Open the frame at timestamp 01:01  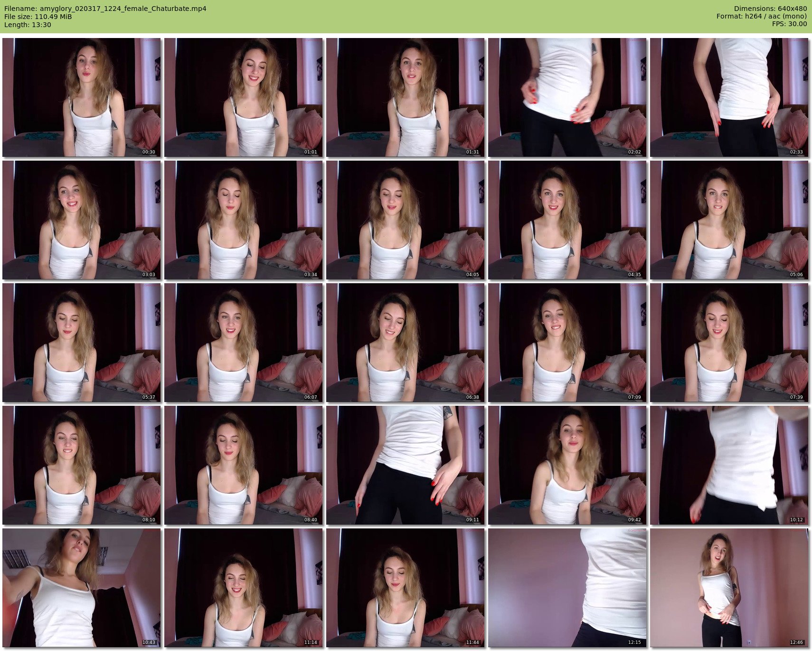pos(244,97)
